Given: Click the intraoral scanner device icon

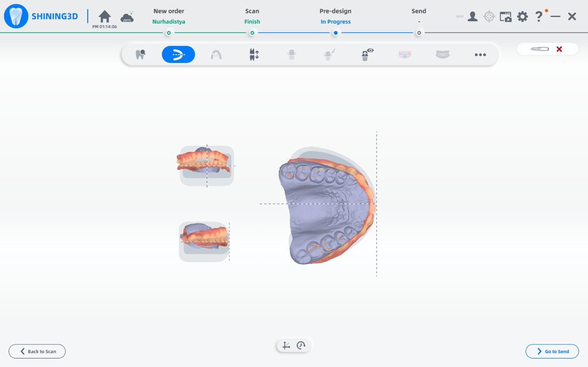Looking at the screenshot, I should click(x=540, y=49).
